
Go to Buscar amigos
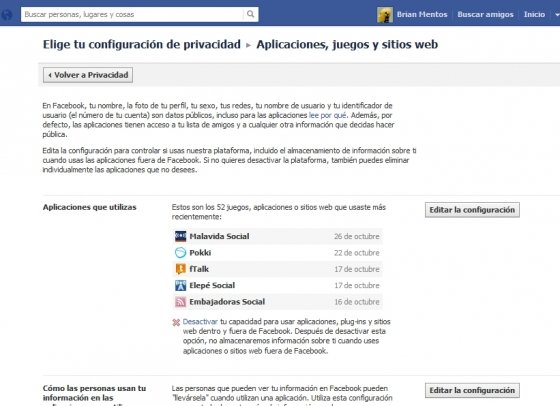(485, 14)
